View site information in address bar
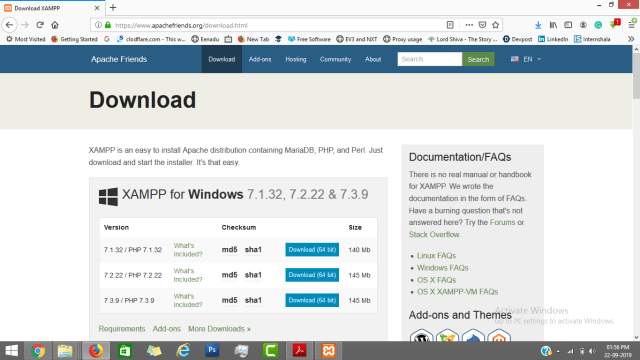Image resolution: width=640 pixels, height=360 pixels. pyautogui.click(x=98, y=25)
